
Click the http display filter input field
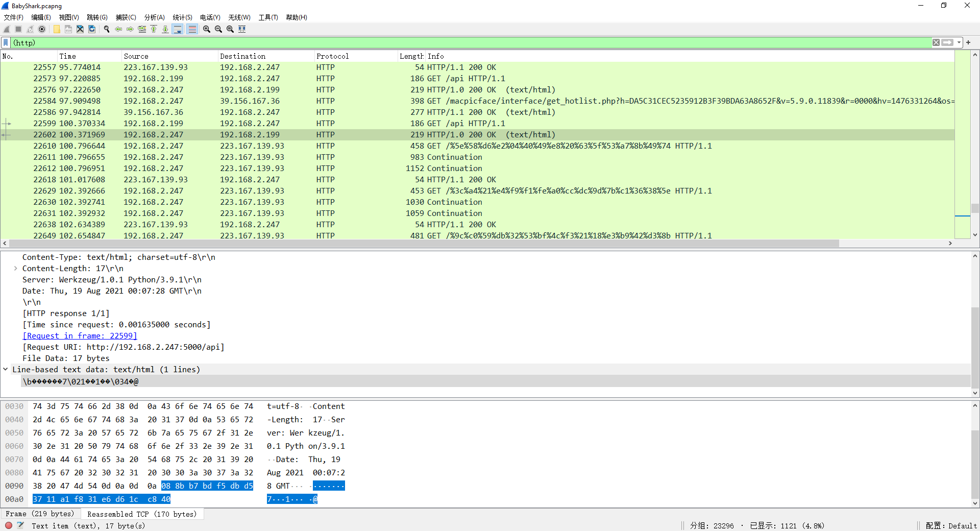[x=459, y=42]
